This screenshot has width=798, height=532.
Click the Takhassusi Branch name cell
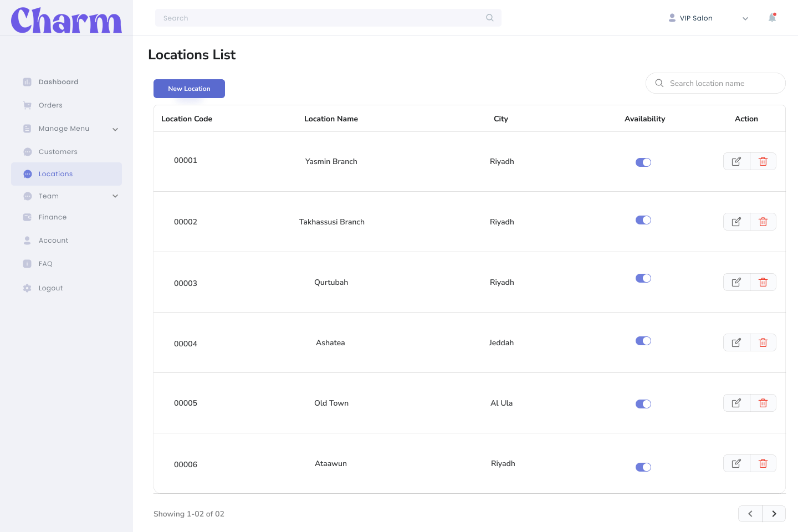pos(332,222)
